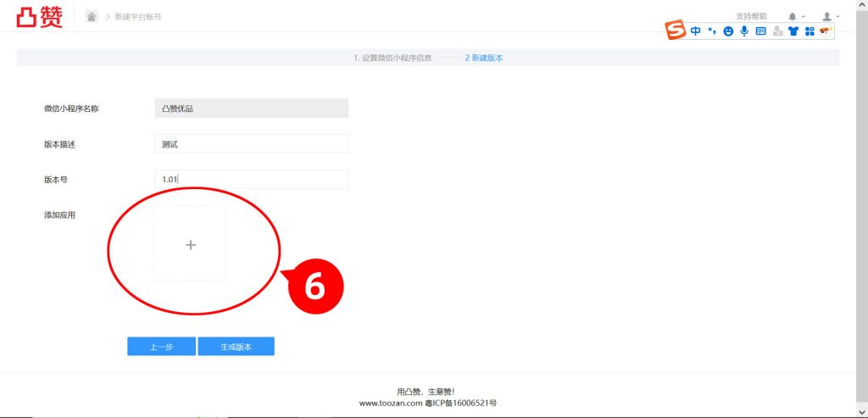868x418 pixels.
Task: Click the 新建平台账号 breadcrumb
Action: point(138,17)
